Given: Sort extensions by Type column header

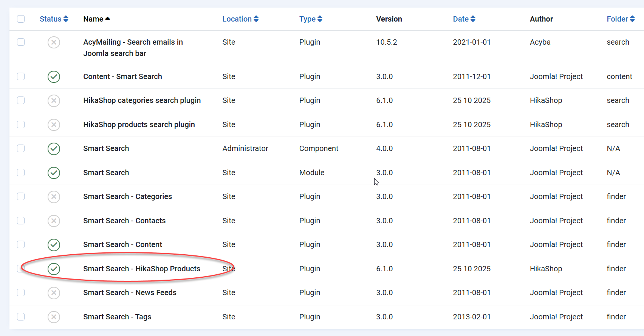Looking at the screenshot, I should click(x=310, y=19).
